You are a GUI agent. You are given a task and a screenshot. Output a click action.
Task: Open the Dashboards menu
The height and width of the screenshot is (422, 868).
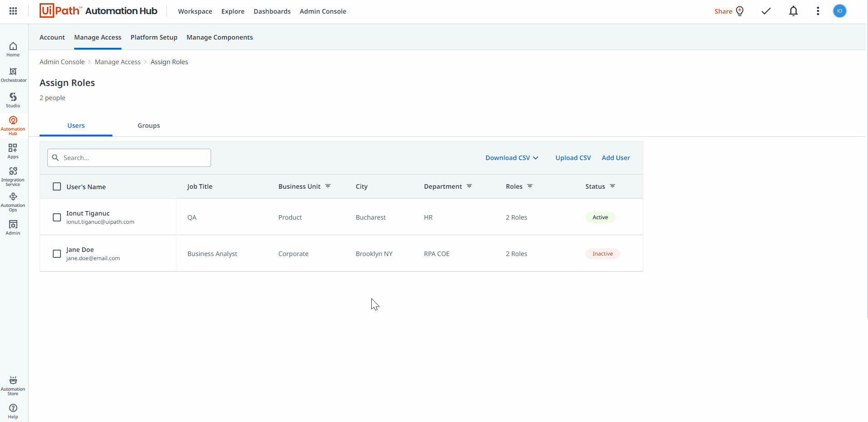(x=272, y=11)
